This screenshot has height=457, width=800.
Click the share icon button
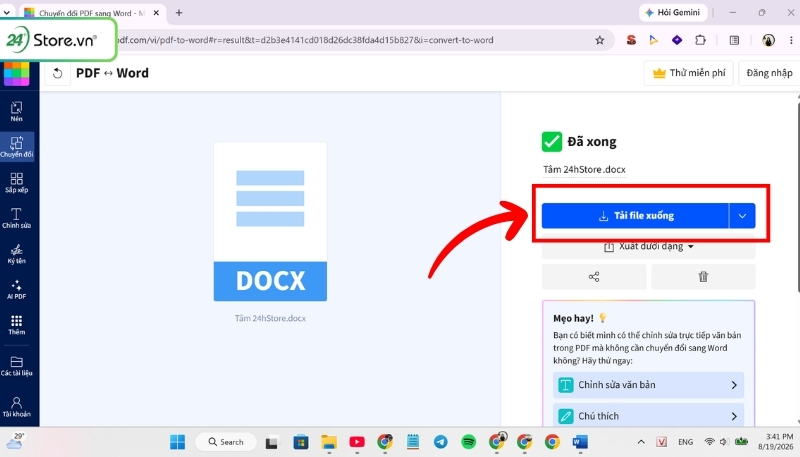click(x=594, y=276)
